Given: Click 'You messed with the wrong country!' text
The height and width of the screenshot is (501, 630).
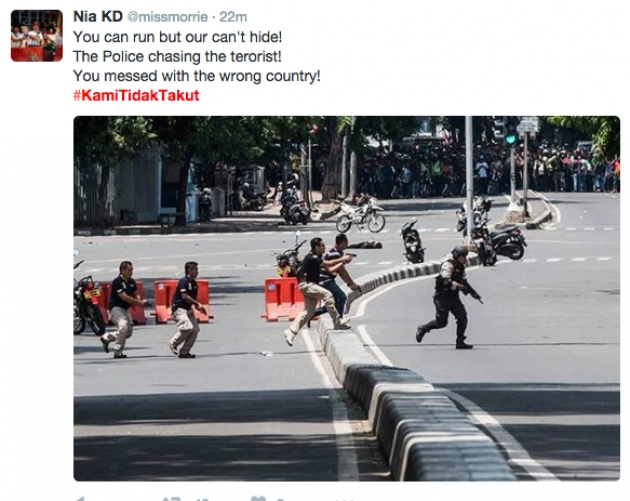Looking at the screenshot, I should click(x=197, y=76).
